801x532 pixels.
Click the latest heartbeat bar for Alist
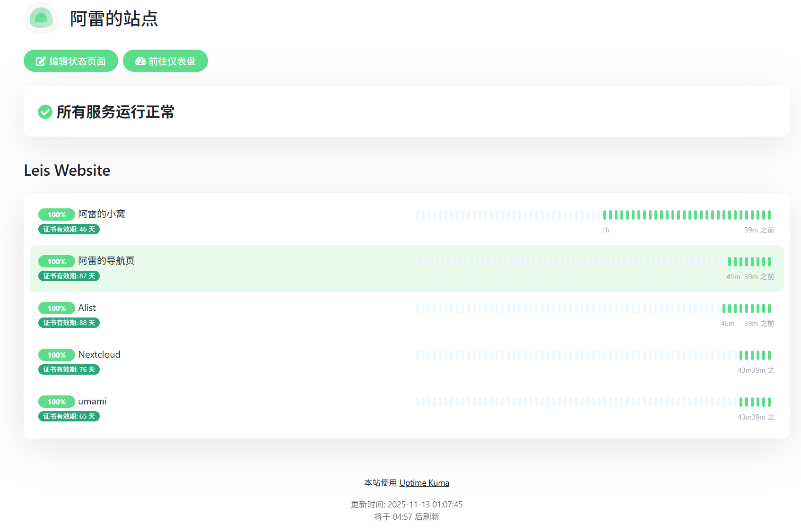[x=769, y=309]
